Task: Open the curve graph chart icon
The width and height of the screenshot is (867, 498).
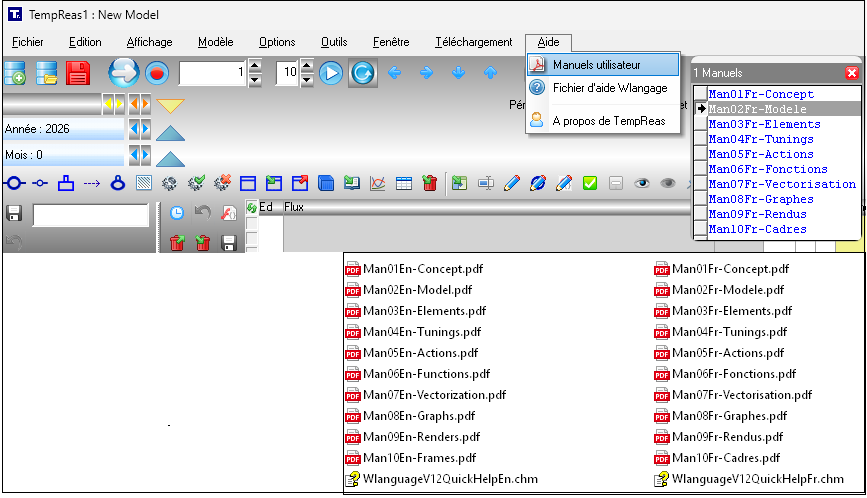Action: point(378,183)
